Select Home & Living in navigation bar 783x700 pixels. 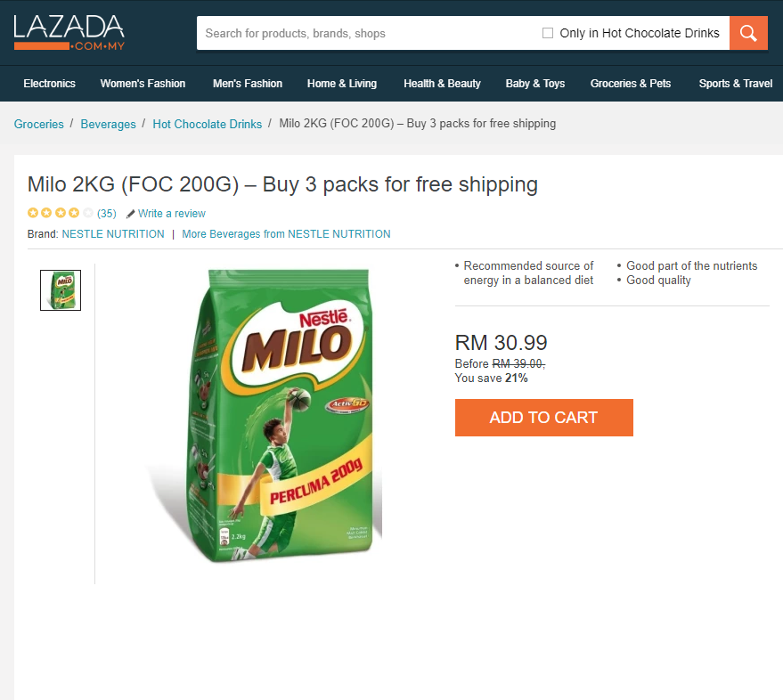(x=342, y=84)
